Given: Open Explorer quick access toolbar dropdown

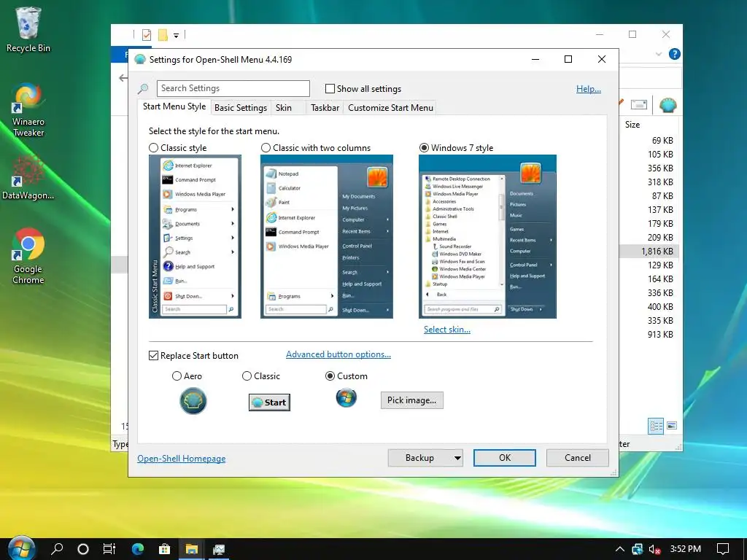Looking at the screenshot, I should [x=176, y=36].
